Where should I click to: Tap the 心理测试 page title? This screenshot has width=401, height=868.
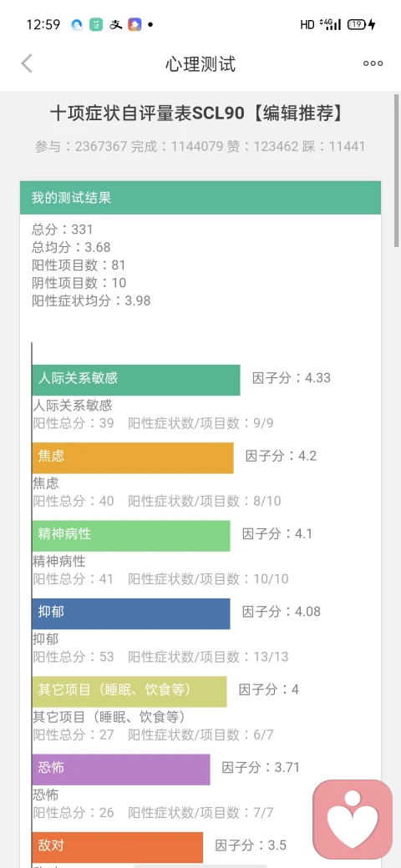pyautogui.click(x=200, y=64)
